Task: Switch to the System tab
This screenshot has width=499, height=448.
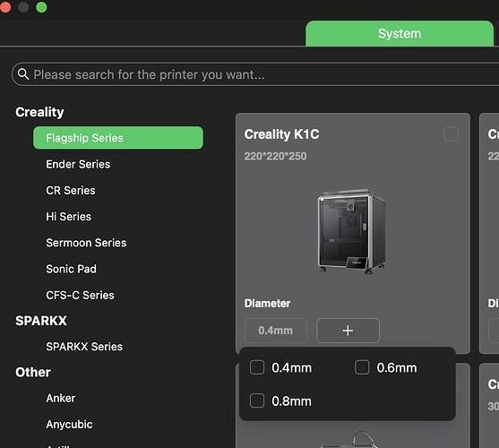Action: tap(400, 34)
